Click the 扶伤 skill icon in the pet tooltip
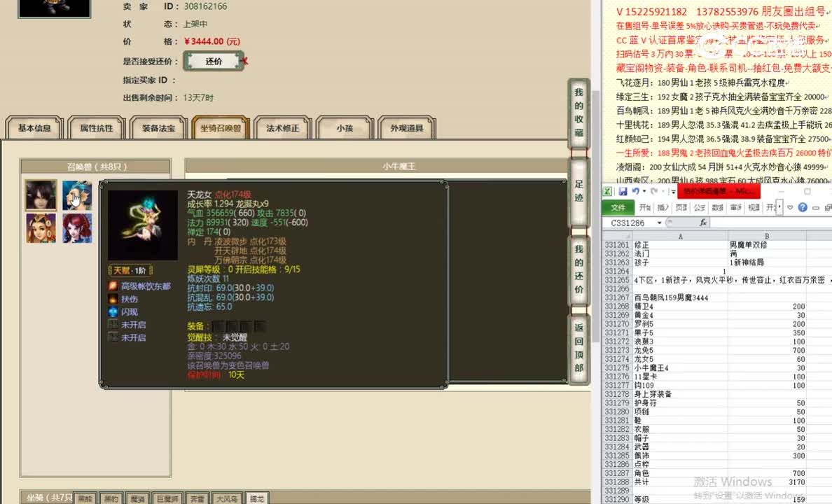The height and width of the screenshot is (504, 832). click(111, 299)
